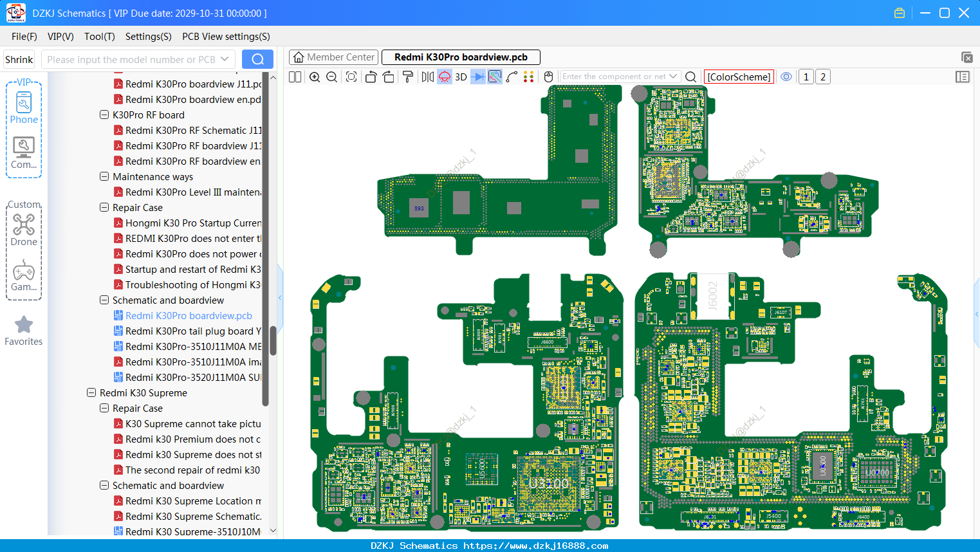
Task: Select the Redmi K30Pro boardview.pcb tab
Action: [461, 57]
